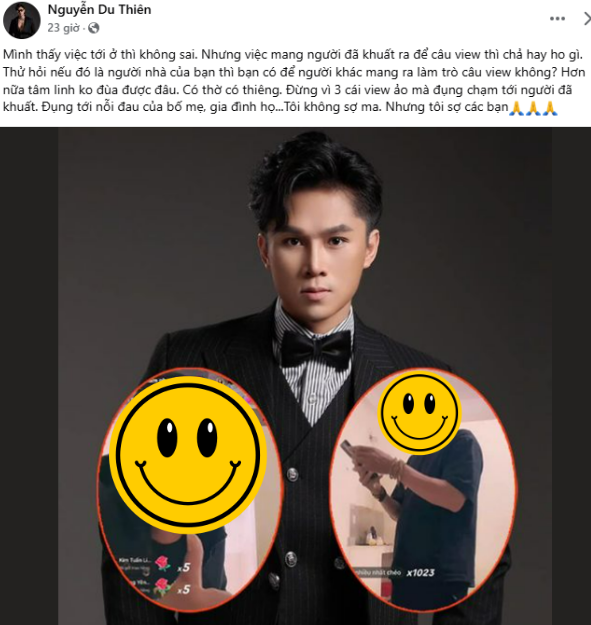Screen dimensions: 591x625
Task: Click the globe public privacy icon
Action: pos(93,28)
